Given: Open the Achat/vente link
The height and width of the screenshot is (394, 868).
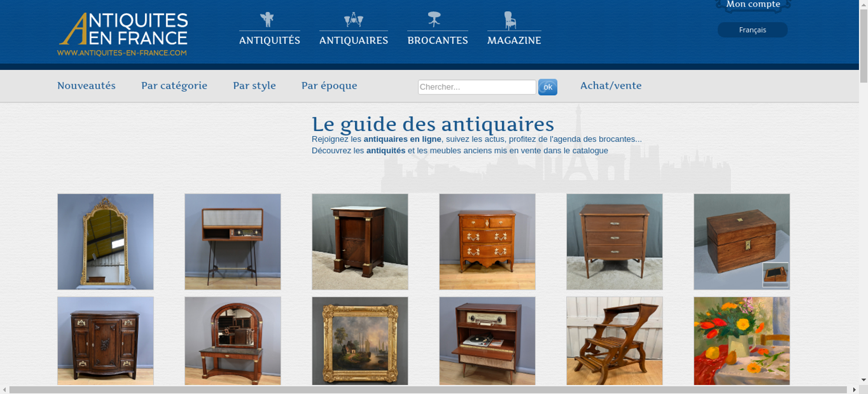Looking at the screenshot, I should pos(611,85).
